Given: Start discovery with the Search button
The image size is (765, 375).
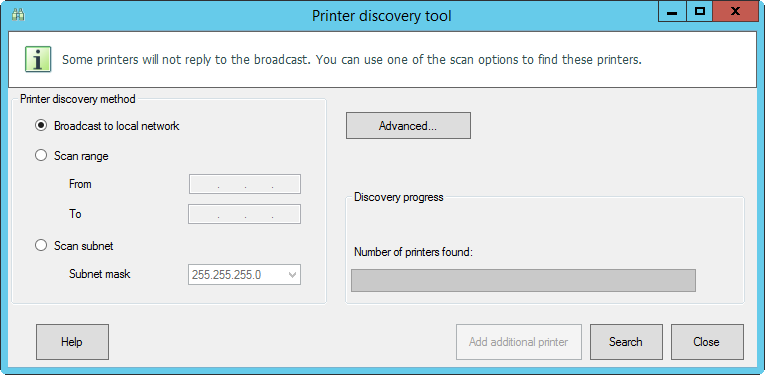Looking at the screenshot, I should pyautogui.click(x=626, y=342).
